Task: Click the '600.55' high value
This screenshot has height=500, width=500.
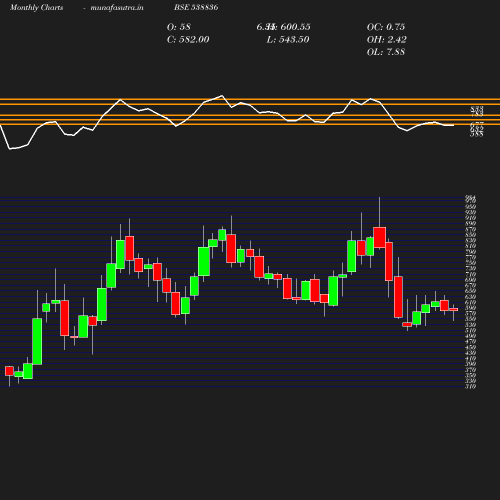Action: click(295, 27)
